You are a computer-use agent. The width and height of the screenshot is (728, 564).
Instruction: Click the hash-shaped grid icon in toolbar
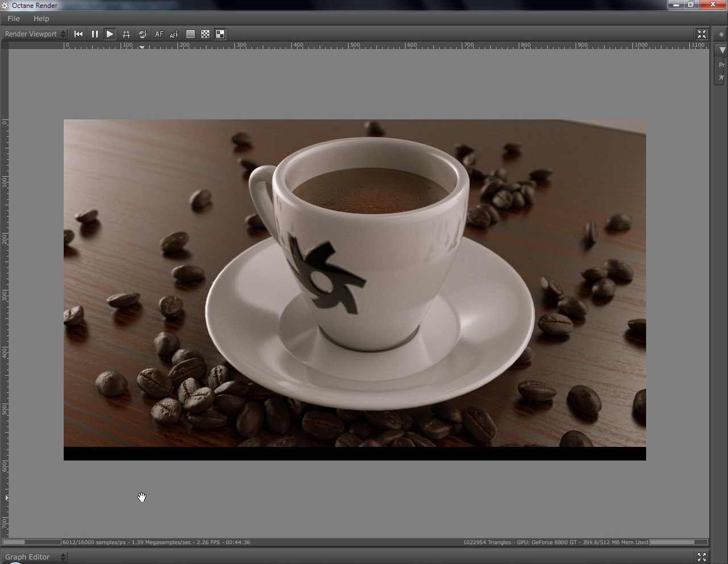coord(126,34)
